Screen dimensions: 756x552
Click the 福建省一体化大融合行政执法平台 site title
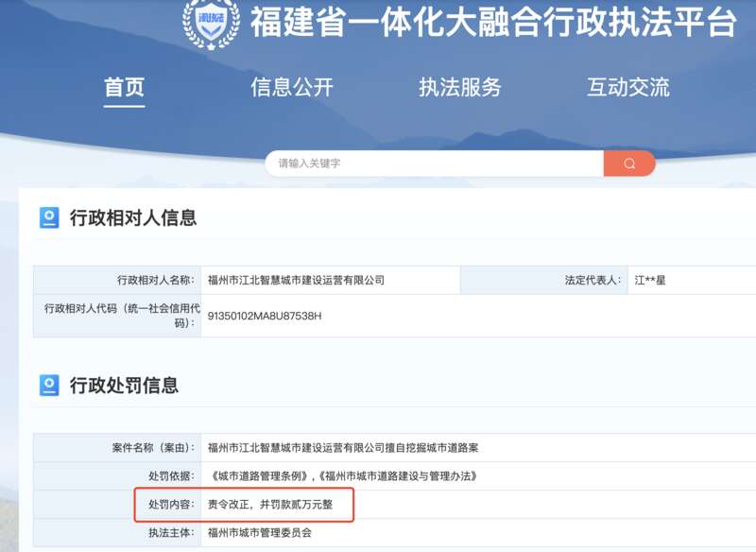pyautogui.click(x=492, y=22)
